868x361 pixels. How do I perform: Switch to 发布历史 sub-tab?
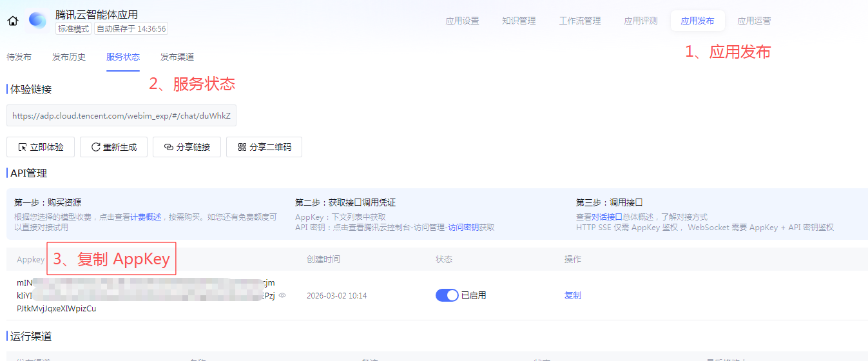tap(69, 57)
